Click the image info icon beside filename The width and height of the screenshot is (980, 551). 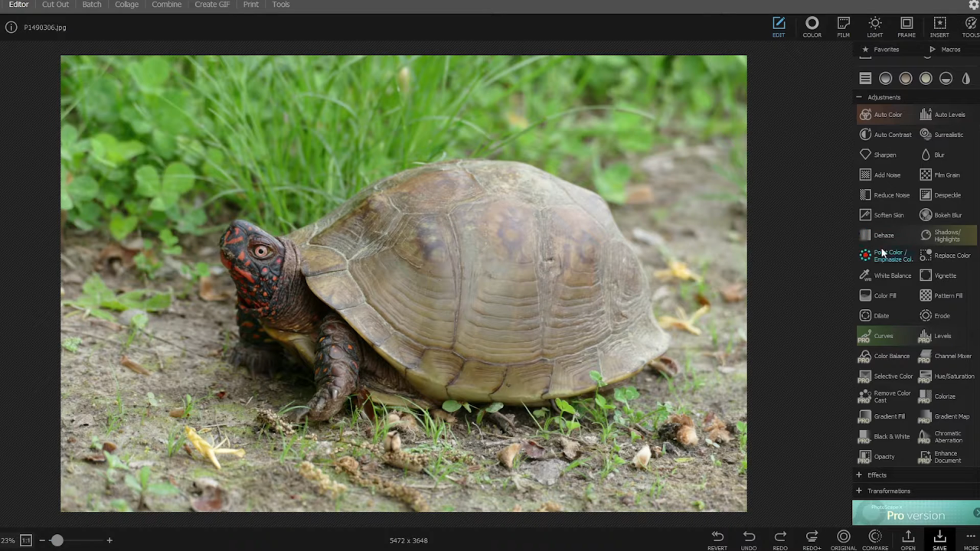[11, 28]
